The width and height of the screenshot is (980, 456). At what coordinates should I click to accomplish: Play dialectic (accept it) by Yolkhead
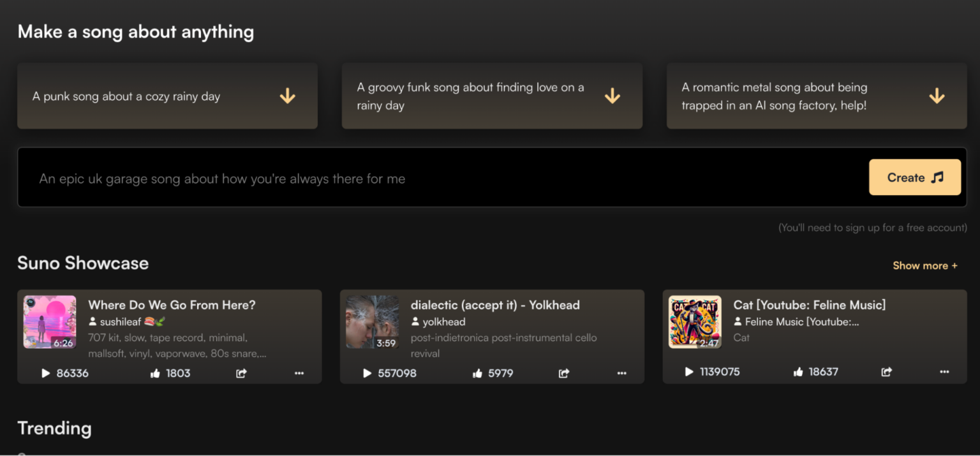(367, 373)
